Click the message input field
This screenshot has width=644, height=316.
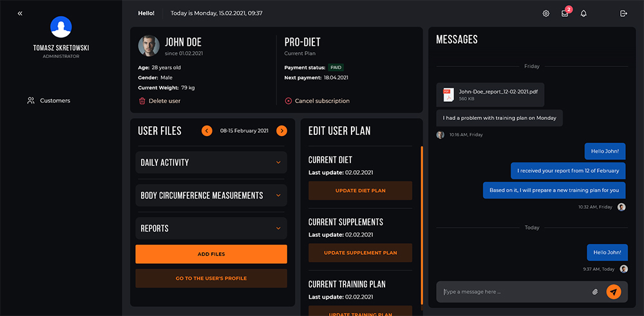515,291
